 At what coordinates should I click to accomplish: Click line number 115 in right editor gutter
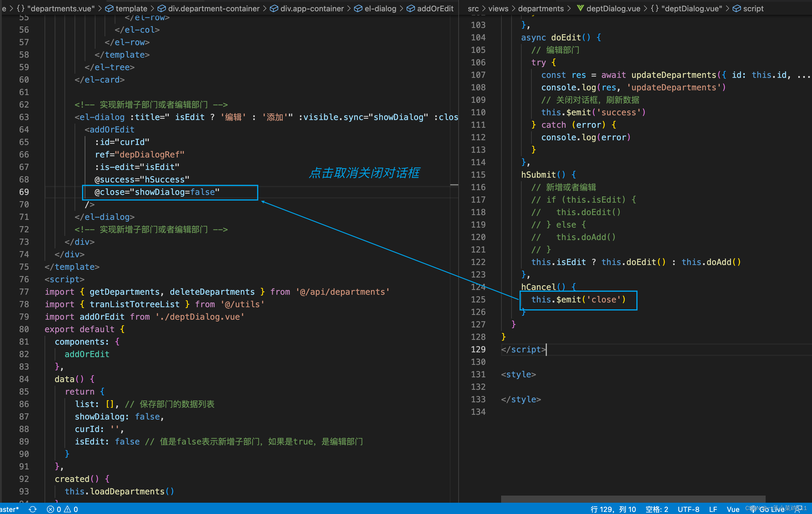(478, 175)
